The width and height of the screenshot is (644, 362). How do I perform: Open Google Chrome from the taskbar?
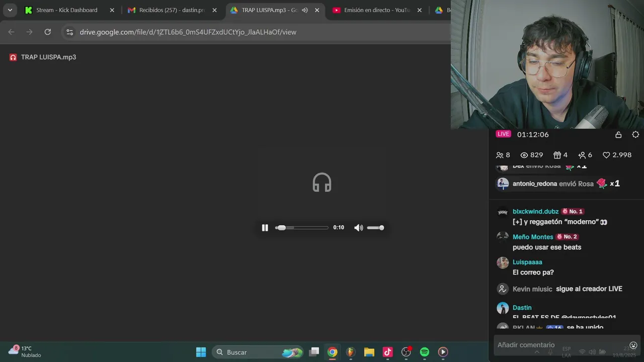pyautogui.click(x=333, y=352)
